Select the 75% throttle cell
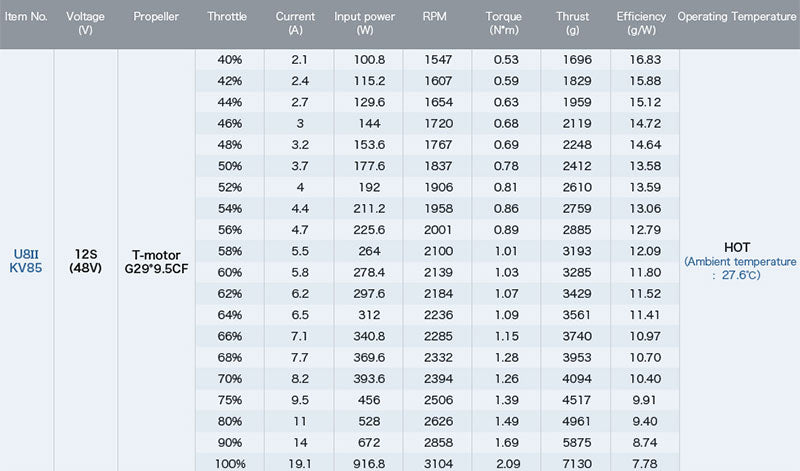 pyautogui.click(x=229, y=400)
